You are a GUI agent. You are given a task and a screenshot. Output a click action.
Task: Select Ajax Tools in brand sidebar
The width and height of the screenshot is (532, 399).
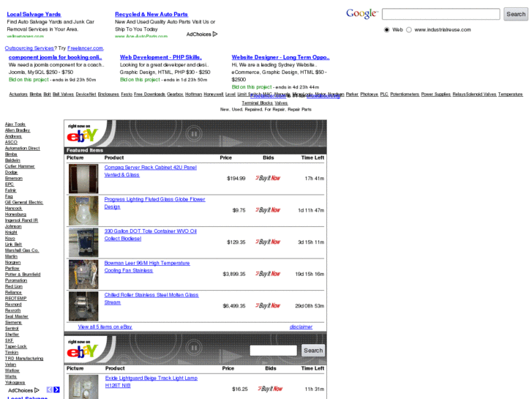[x=15, y=124]
